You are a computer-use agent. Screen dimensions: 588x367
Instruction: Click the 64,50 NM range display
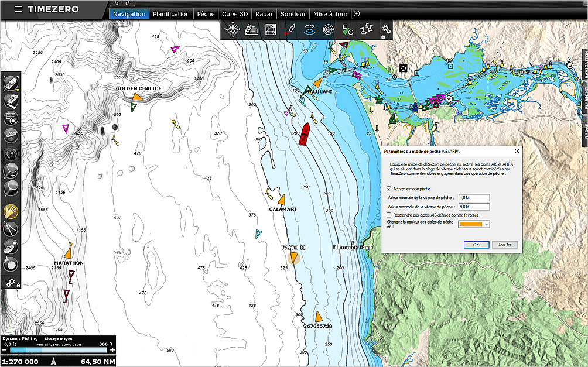pyautogui.click(x=98, y=362)
